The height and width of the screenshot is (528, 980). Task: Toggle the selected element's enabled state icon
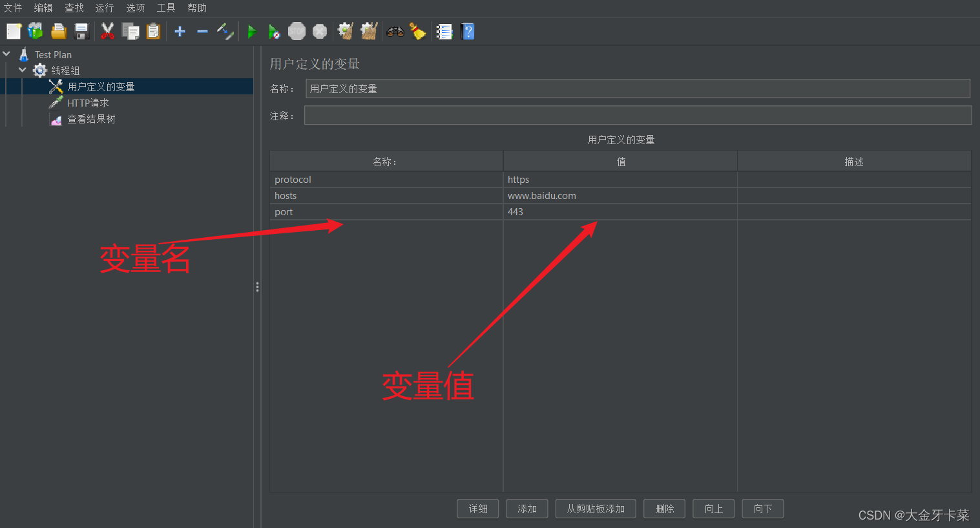[x=225, y=31]
